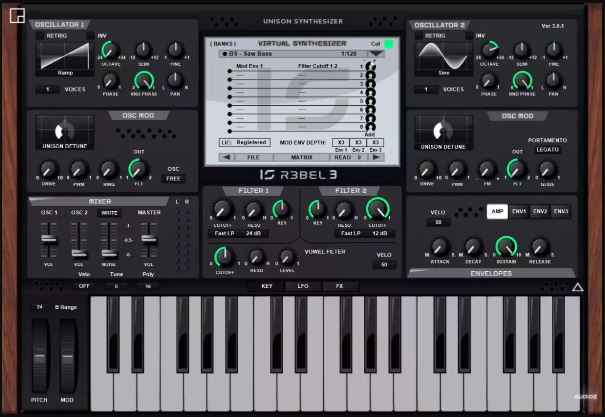
Task: Click envelope Attack knob
Action: pyautogui.click(x=439, y=247)
